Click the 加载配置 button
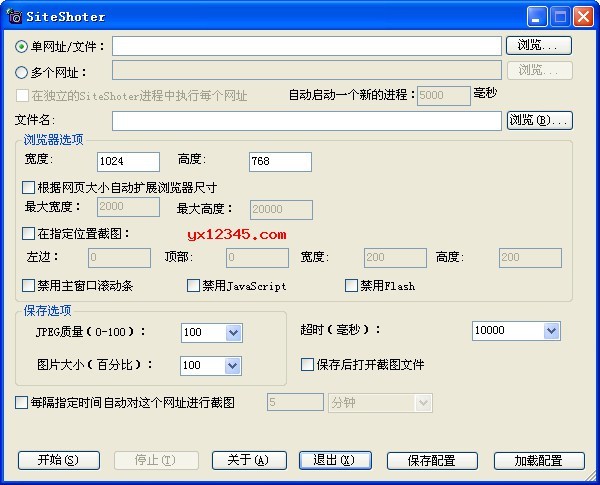600x485 pixels. click(539, 461)
